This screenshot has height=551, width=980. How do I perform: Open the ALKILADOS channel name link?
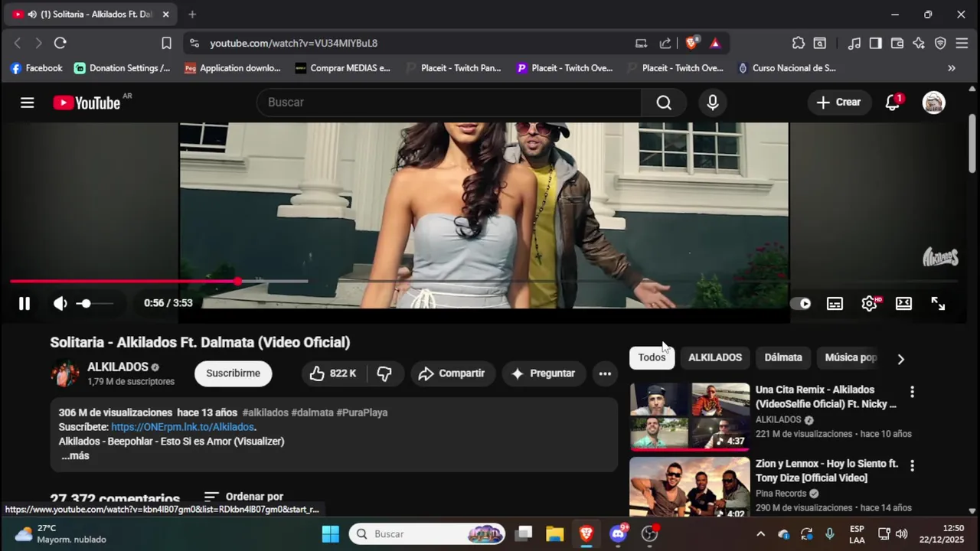click(118, 367)
